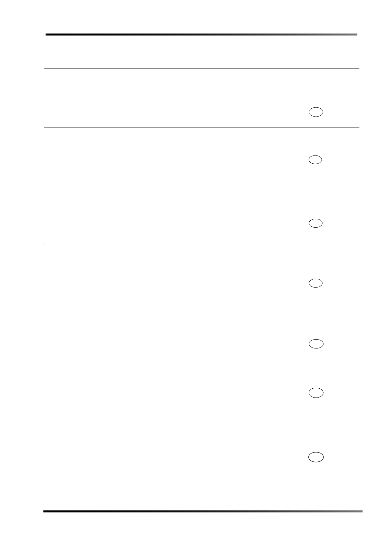This screenshot has width=392, height=555.
Task: Tick the oval in the sixth row
Action: (x=316, y=393)
